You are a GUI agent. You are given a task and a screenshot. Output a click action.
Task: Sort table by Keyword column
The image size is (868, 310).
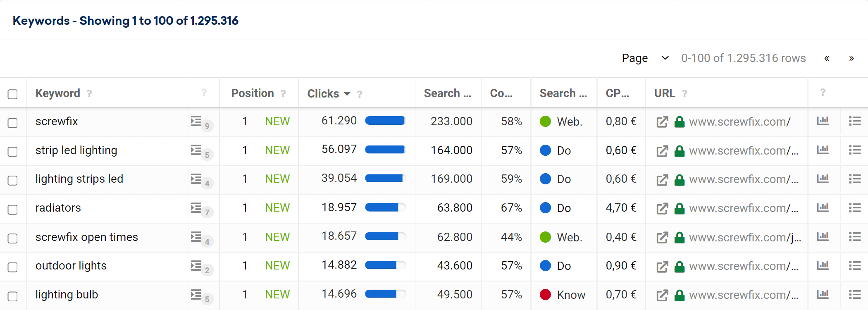[58, 93]
